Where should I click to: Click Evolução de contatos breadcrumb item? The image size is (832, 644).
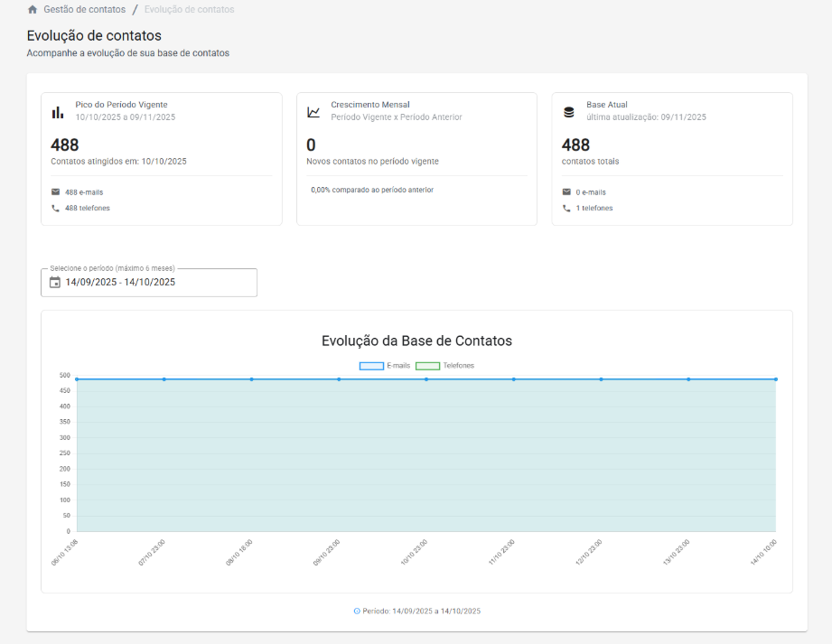point(189,10)
